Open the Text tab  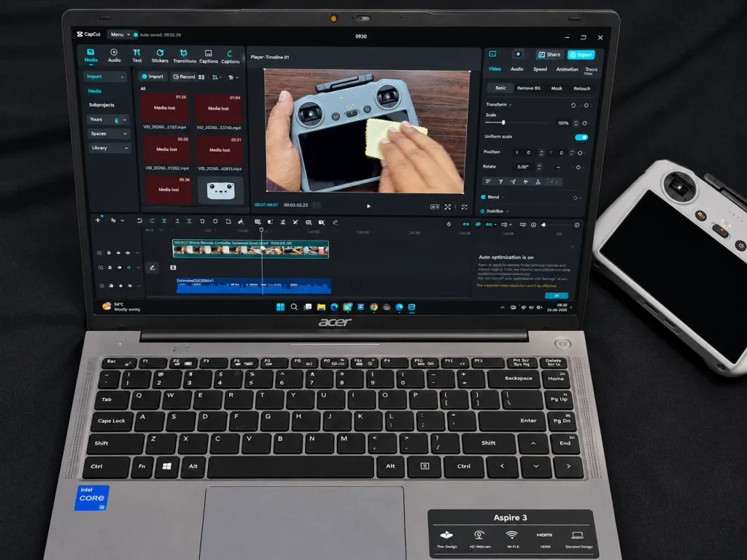[x=136, y=55]
